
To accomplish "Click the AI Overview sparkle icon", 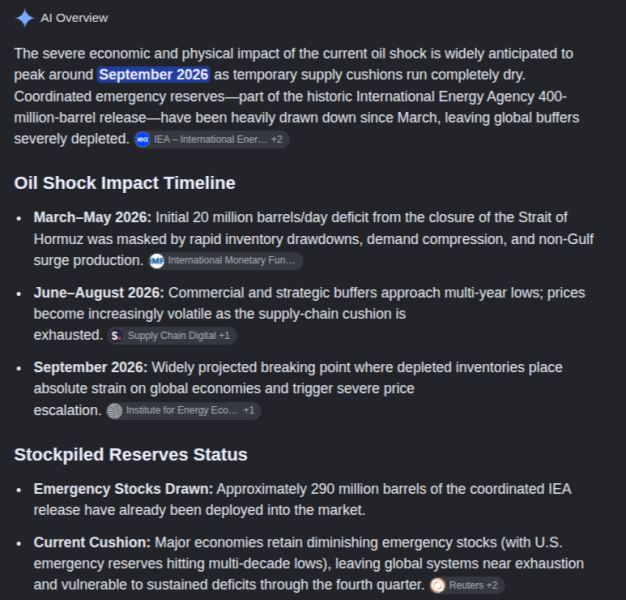I will 24,18.
